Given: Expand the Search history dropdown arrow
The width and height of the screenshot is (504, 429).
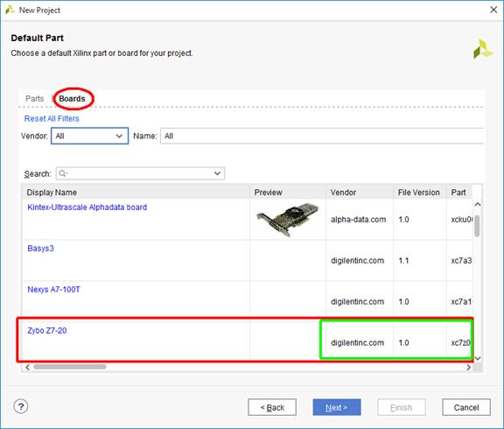Looking at the screenshot, I should click(x=217, y=173).
